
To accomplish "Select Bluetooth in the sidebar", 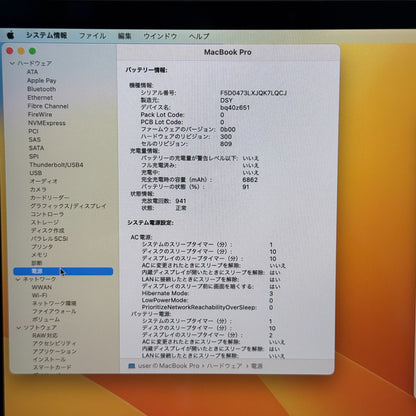I will click(x=41, y=89).
